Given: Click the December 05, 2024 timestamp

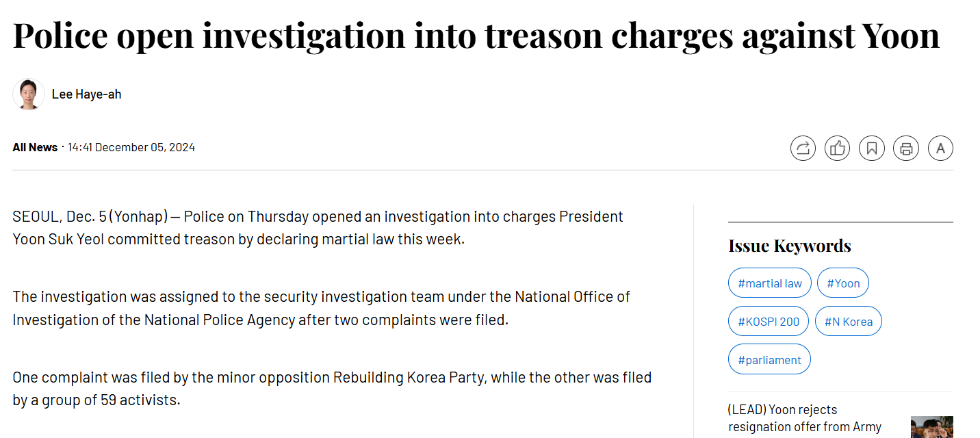Looking at the screenshot, I should coord(131,147).
